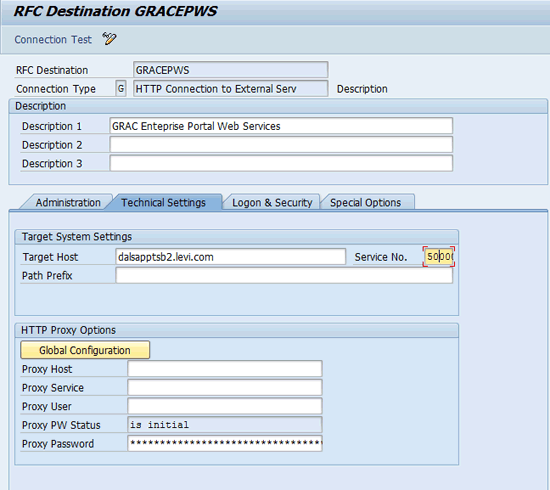This screenshot has height=490, width=550.
Task: Click the Proxy Host field
Action: pos(225,369)
